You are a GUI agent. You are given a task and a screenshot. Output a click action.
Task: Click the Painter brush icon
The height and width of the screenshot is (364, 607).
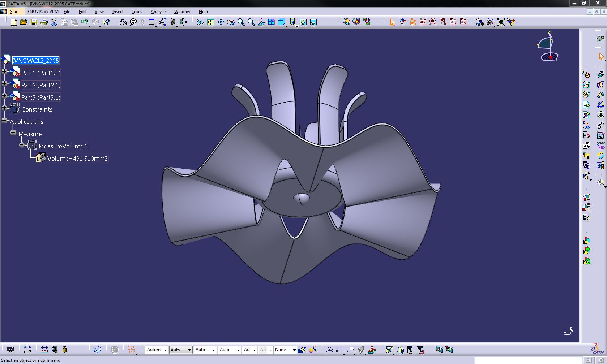tap(303, 350)
